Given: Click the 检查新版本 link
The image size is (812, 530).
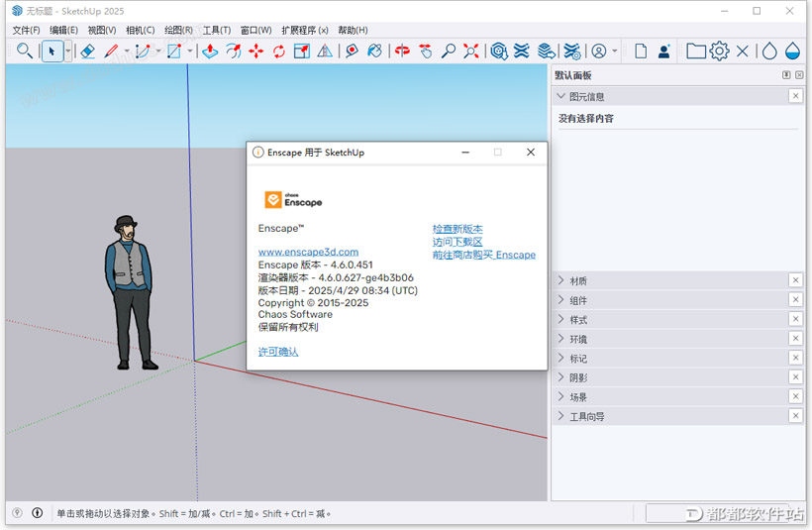Looking at the screenshot, I should (x=457, y=229).
